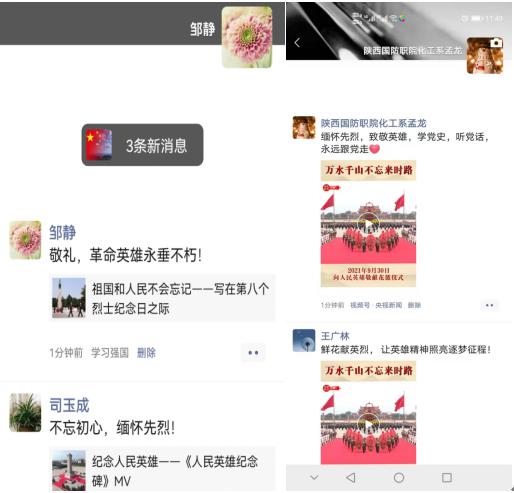
Task: Open shared link 纪念人民英雄 MV
Action: coord(162,470)
